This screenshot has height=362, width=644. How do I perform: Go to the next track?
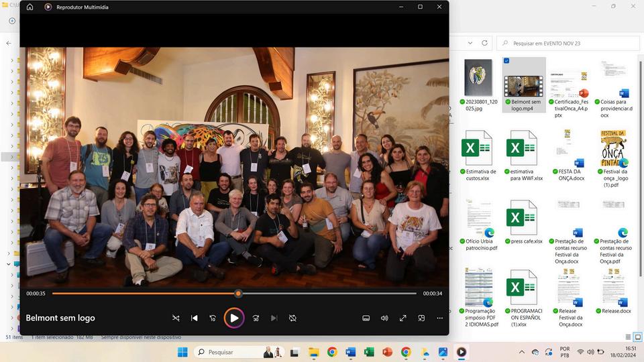(274, 318)
